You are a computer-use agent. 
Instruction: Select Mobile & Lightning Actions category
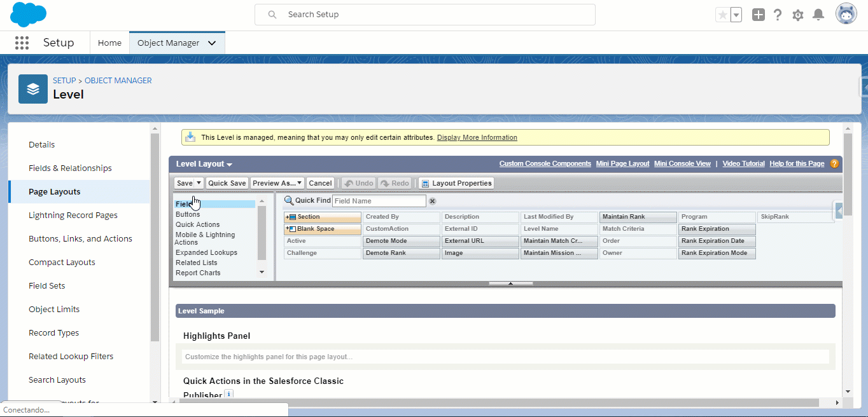(205, 238)
